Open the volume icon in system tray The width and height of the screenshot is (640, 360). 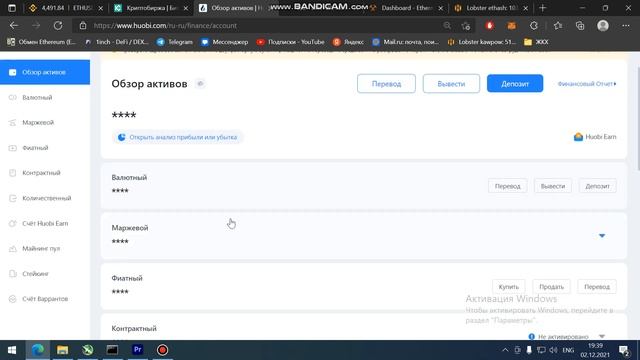[553, 350]
